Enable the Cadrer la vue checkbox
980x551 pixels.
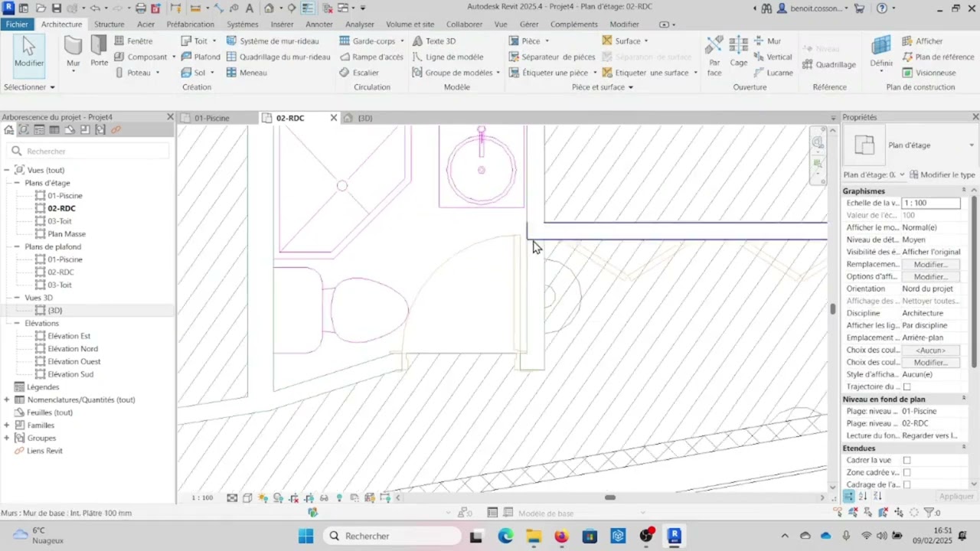coord(907,461)
